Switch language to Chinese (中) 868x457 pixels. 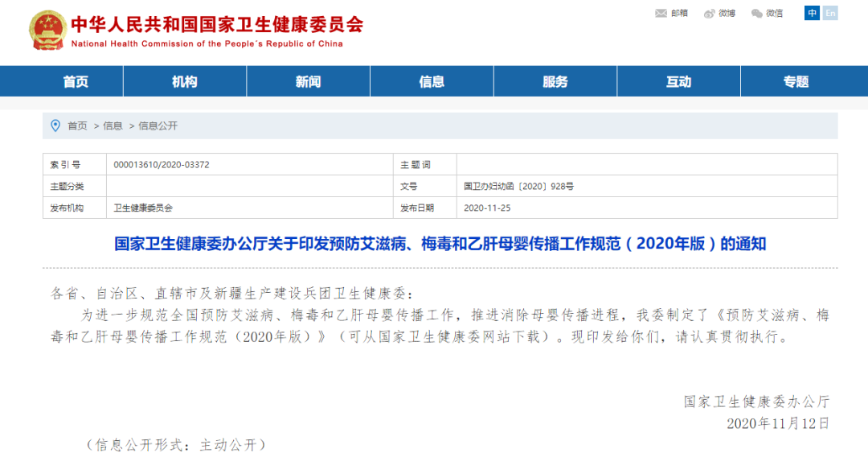[x=812, y=13]
